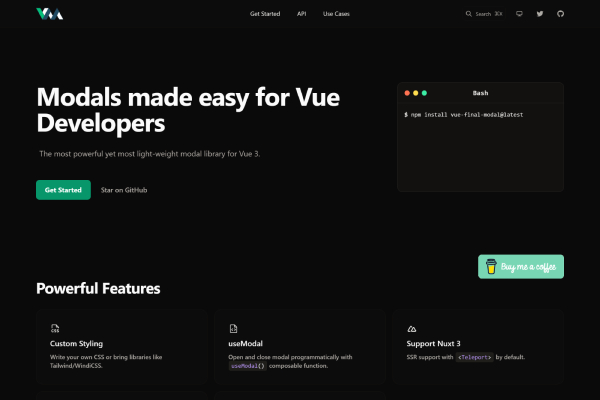Click the Search box in header

(x=484, y=14)
